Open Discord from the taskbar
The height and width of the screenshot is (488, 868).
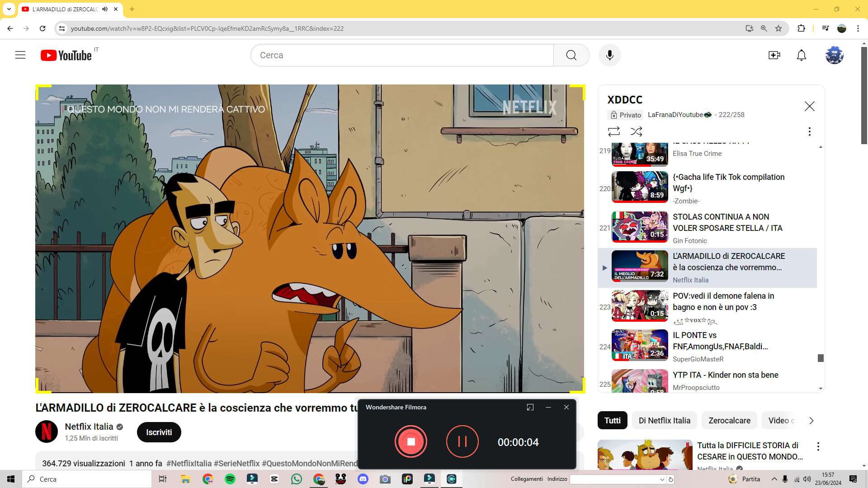point(363,479)
